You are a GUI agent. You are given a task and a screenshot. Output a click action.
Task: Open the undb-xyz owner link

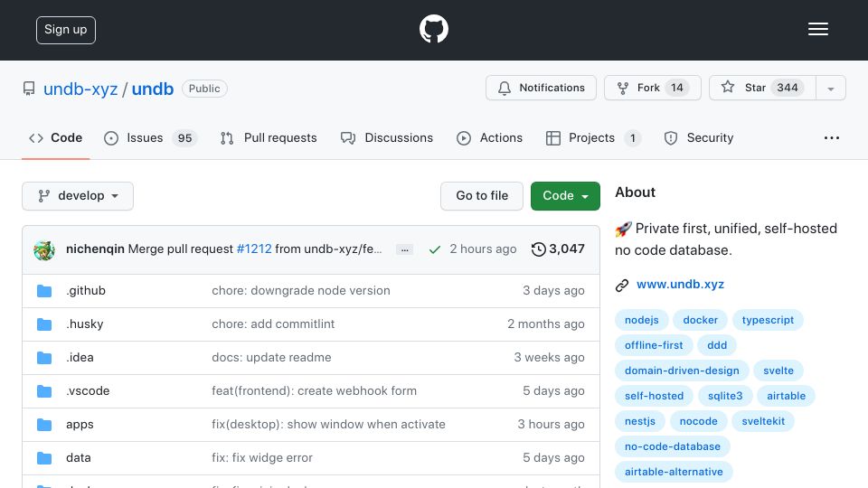[x=80, y=89]
